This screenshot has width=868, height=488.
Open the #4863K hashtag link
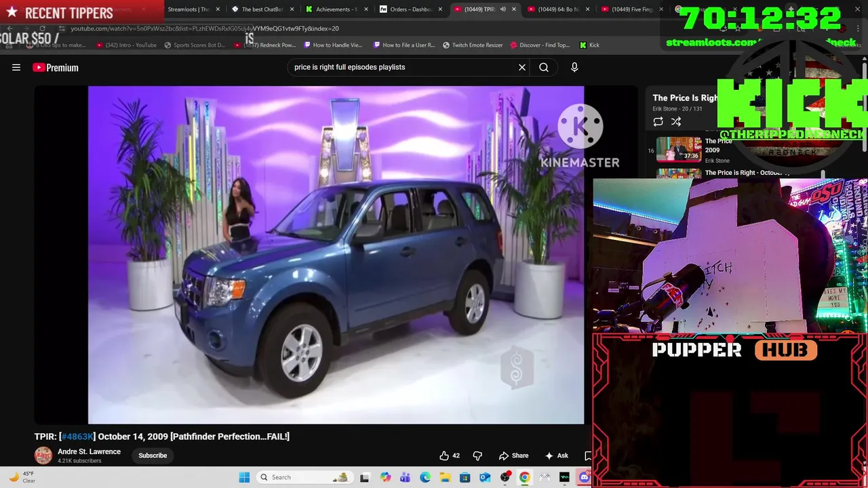tap(77, 436)
